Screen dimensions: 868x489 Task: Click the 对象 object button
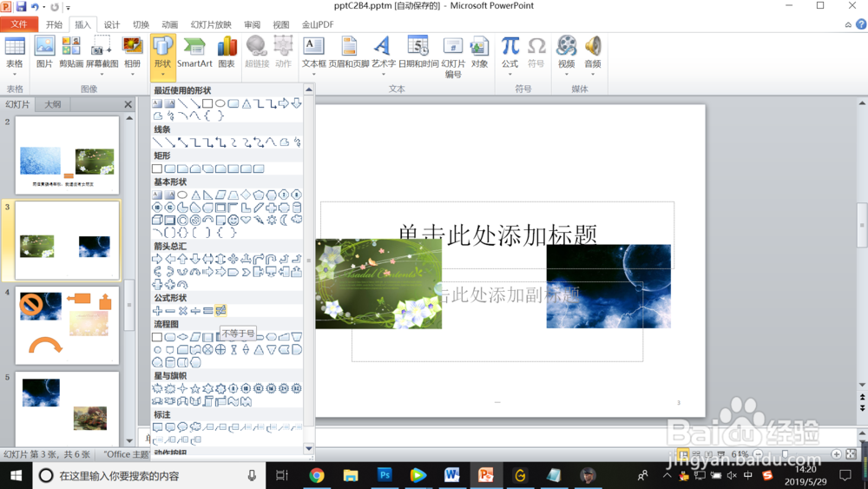[479, 52]
